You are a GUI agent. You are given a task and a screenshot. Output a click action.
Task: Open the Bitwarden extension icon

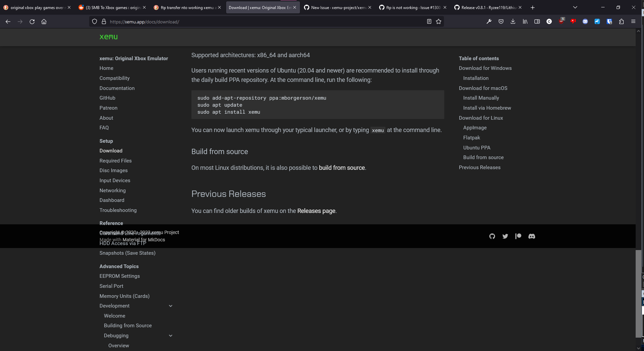(609, 21)
